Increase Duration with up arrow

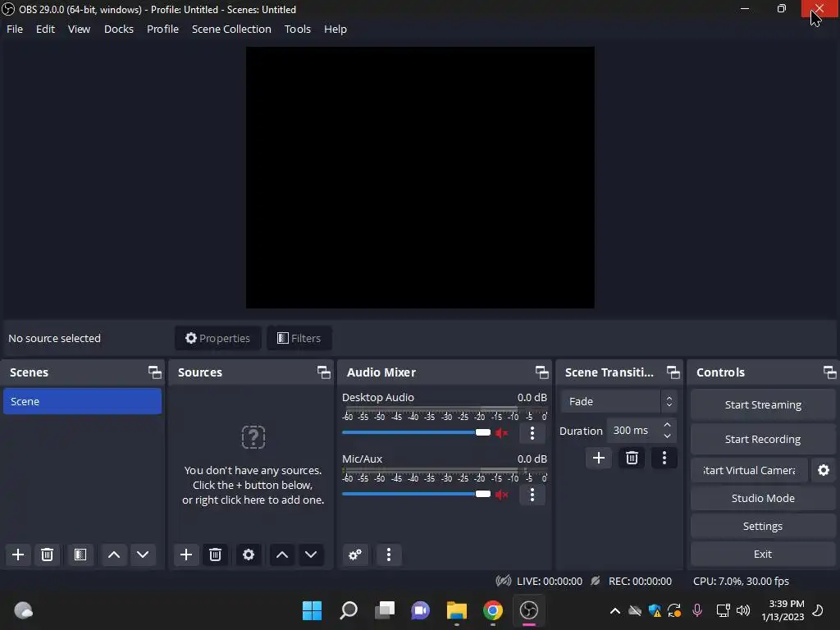point(667,425)
